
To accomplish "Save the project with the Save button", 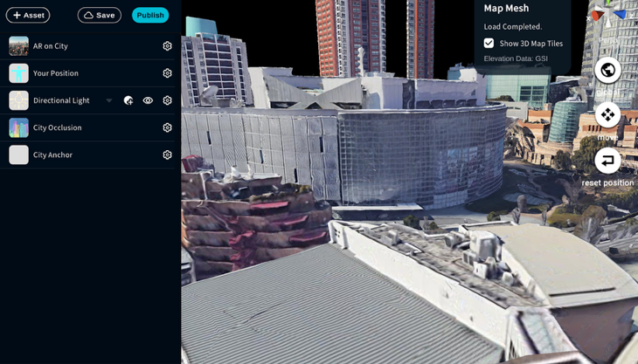I will (x=99, y=15).
